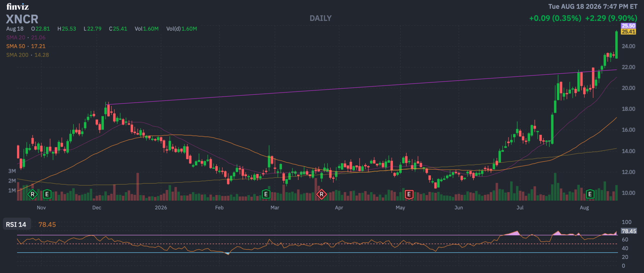644x273 pixels.
Task: Click the low price 22.79
Action: click(94, 29)
